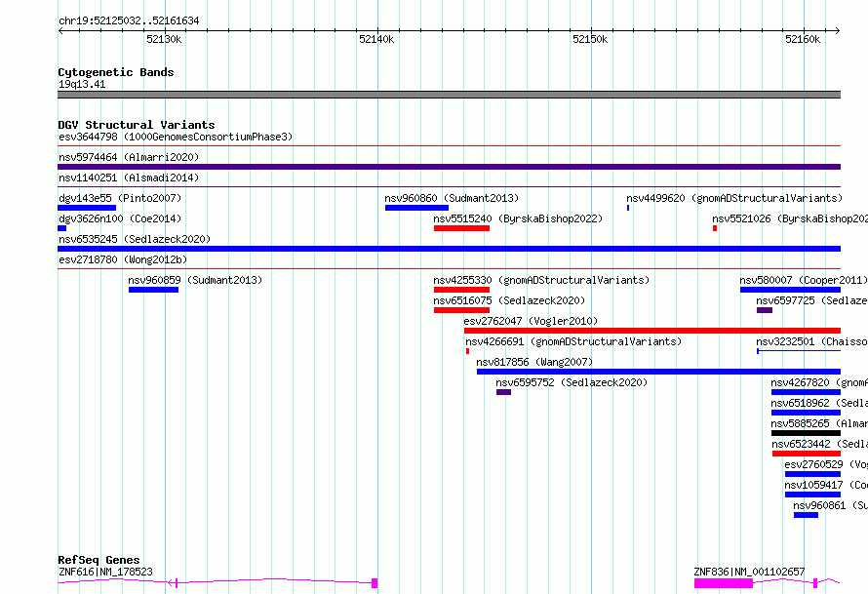Viewport: 868px width, 594px height.
Task: Click the dgv143e55 (Pinto2007) blue bar
Action: pos(87,208)
